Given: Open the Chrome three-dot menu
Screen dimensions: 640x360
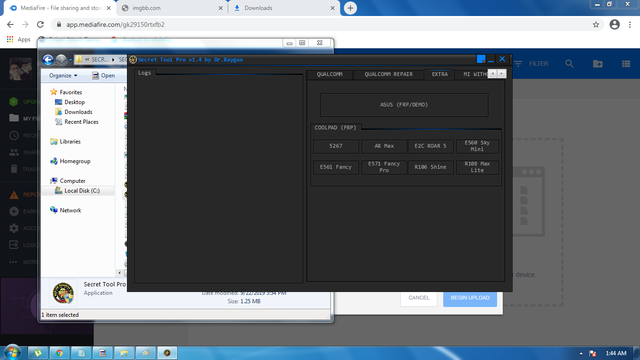Looking at the screenshot, I should (x=630, y=24).
